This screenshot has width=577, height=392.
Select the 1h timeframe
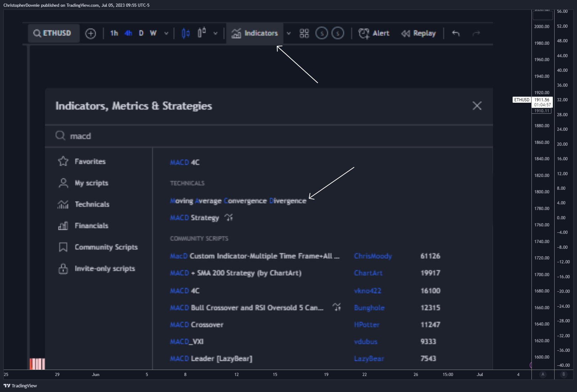pos(114,33)
